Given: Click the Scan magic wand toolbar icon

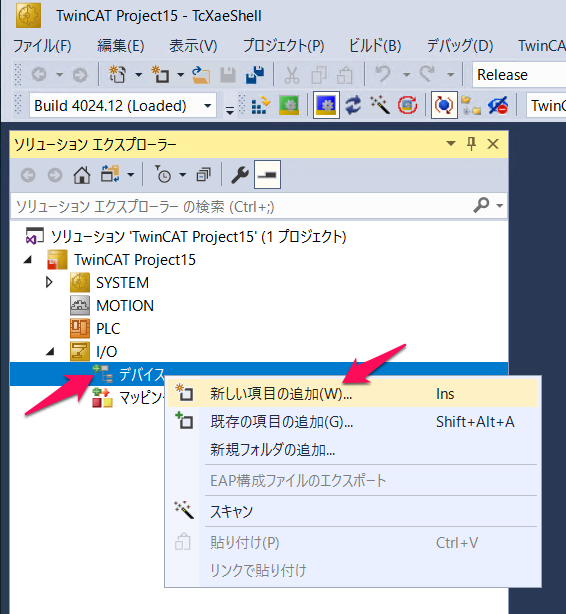Looking at the screenshot, I should (x=380, y=105).
